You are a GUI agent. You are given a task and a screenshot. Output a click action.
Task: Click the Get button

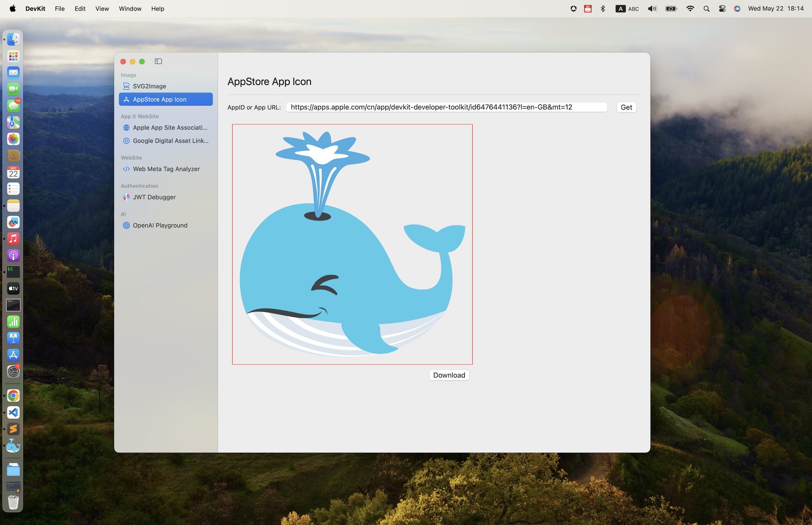tap(626, 107)
